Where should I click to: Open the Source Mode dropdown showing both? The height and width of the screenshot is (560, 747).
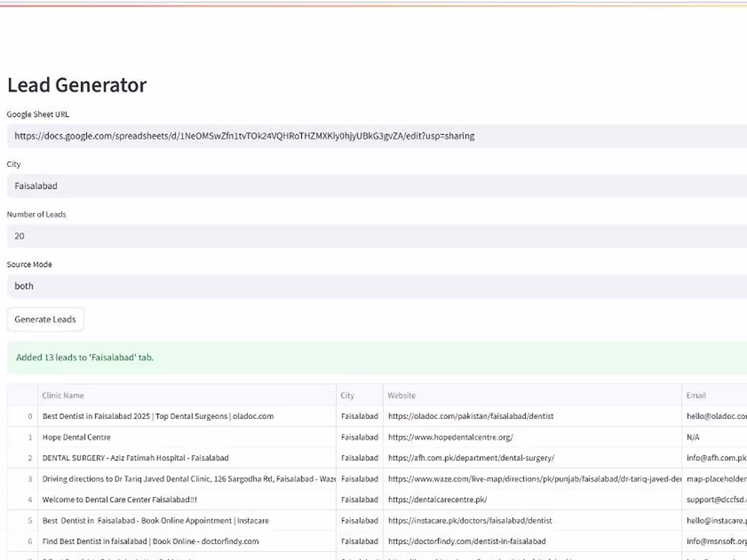coord(377,286)
